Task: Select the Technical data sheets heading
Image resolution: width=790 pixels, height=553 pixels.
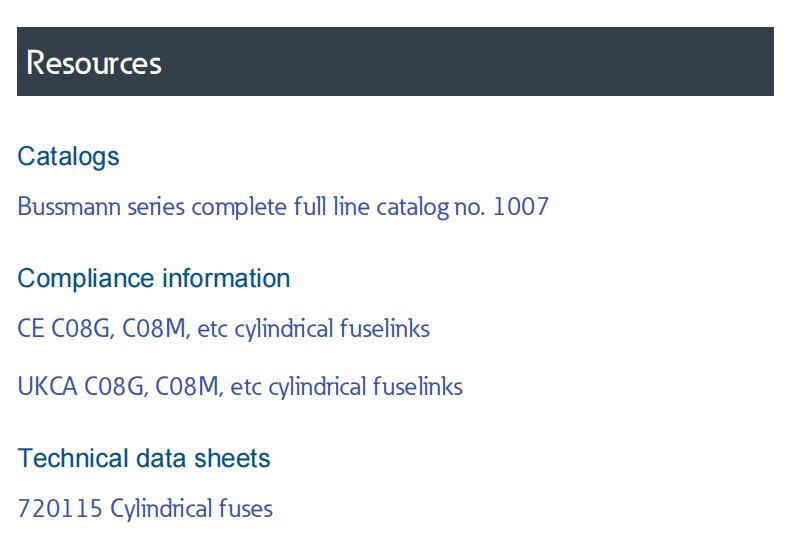Action: pyautogui.click(x=144, y=458)
